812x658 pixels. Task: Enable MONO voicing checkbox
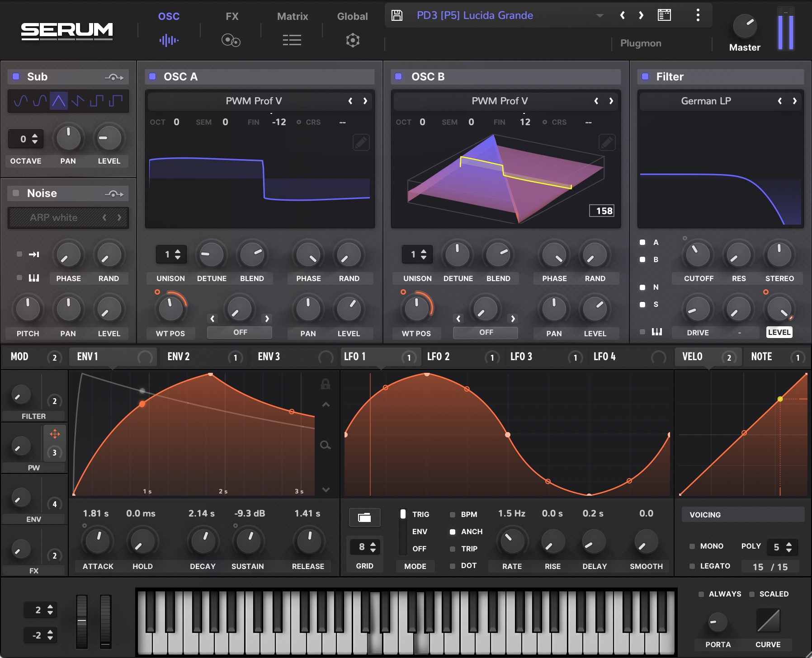point(692,546)
